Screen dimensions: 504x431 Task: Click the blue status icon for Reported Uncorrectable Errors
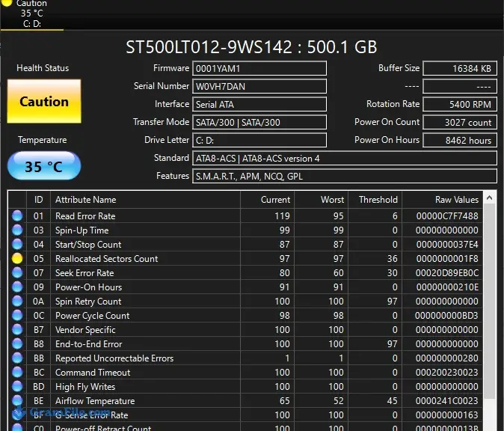point(17,358)
